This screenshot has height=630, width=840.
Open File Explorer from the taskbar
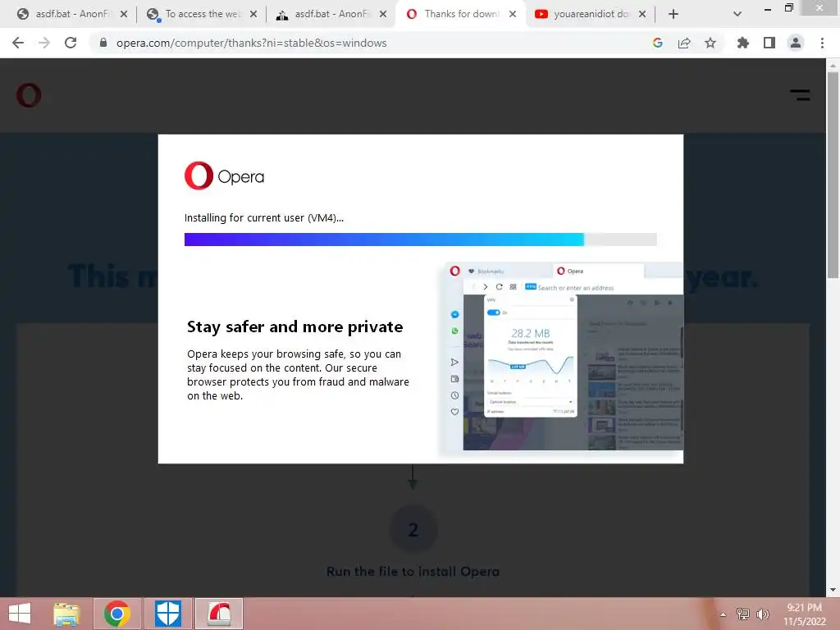67,614
